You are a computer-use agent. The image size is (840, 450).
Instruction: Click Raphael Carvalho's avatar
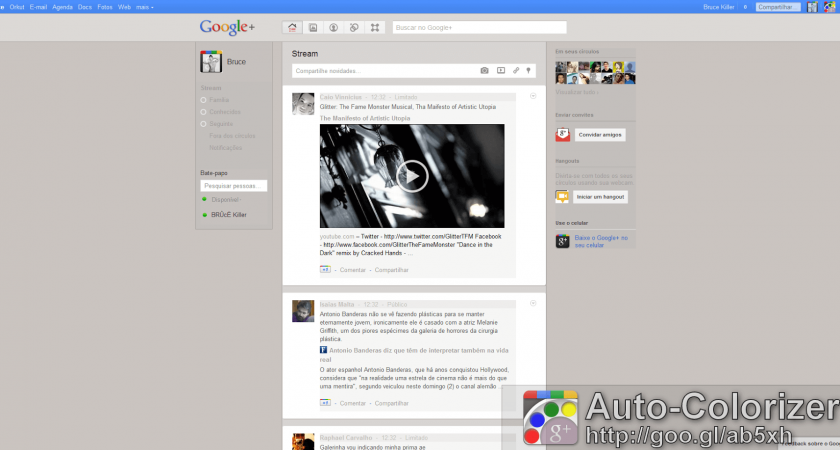[303, 441]
